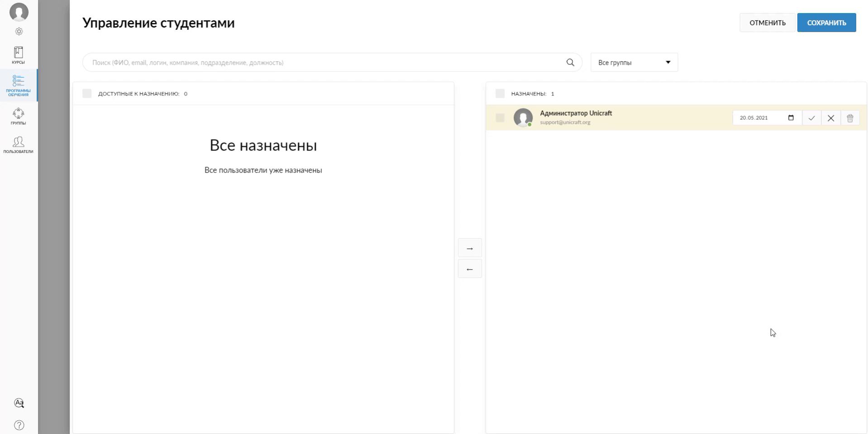
Task: Open settings gear under the profile avatar
Action: pos(19,32)
